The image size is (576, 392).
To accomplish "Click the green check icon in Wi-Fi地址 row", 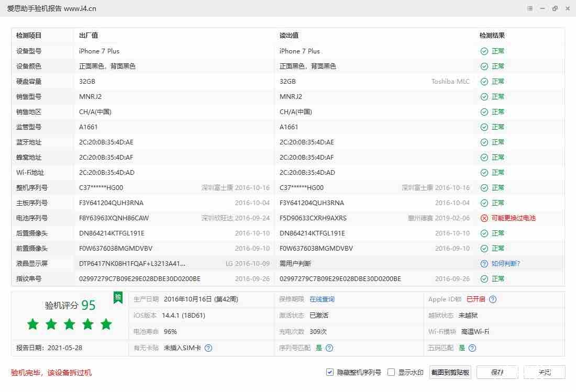I will pyautogui.click(x=484, y=173).
